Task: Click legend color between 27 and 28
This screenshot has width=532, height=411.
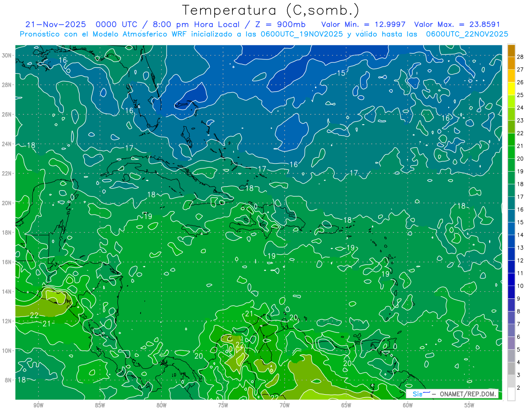Action: [511, 63]
